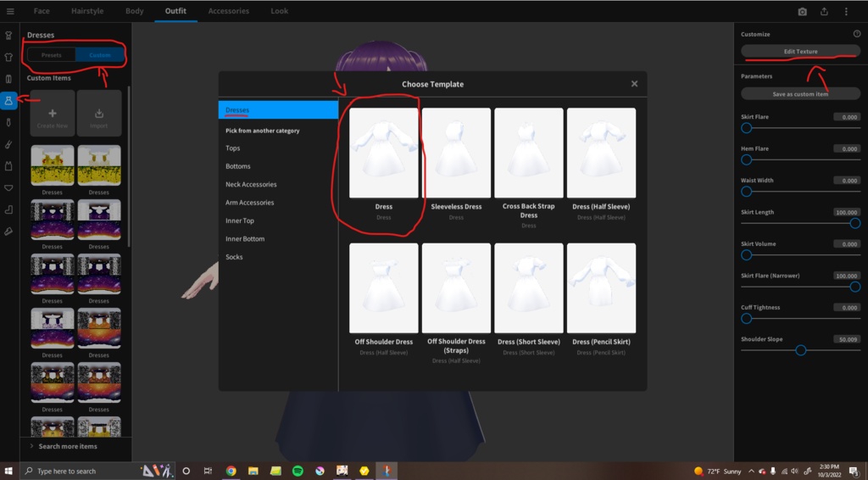Screen dimensions: 868x480
Task: Choose the Dress (Half Sleeve) template
Action: tap(601, 153)
